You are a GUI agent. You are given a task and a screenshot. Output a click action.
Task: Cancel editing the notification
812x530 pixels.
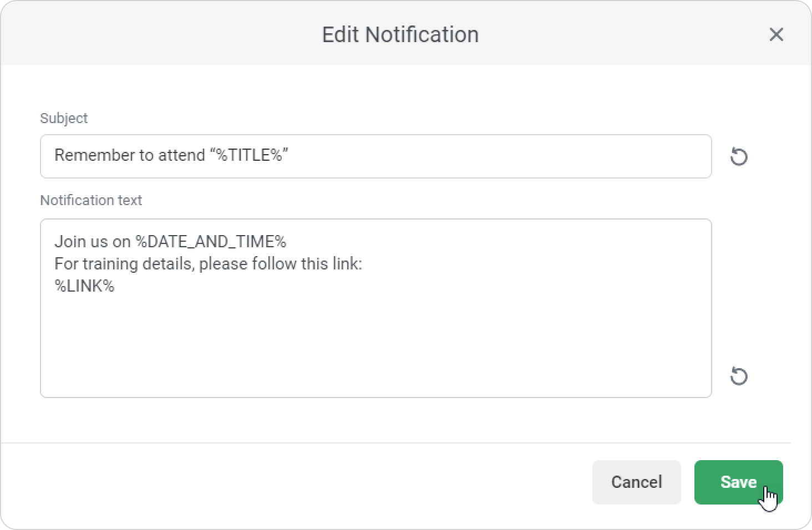coord(636,482)
